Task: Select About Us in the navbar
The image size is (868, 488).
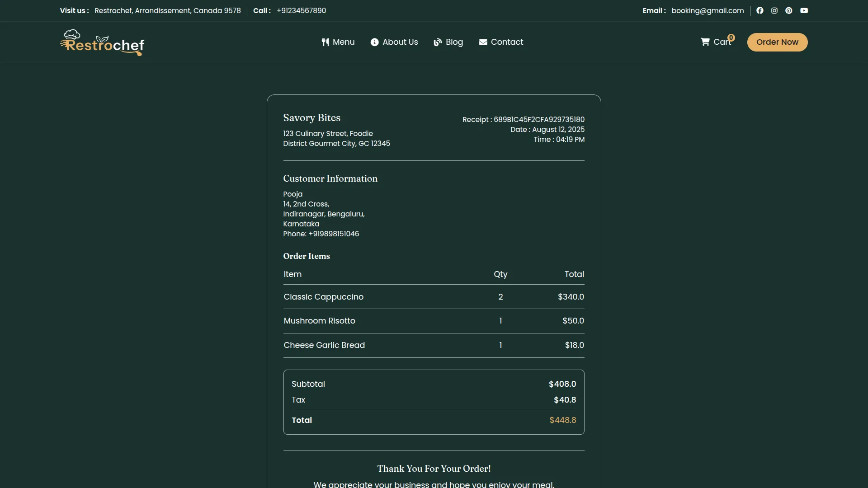Action: (400, 42)
